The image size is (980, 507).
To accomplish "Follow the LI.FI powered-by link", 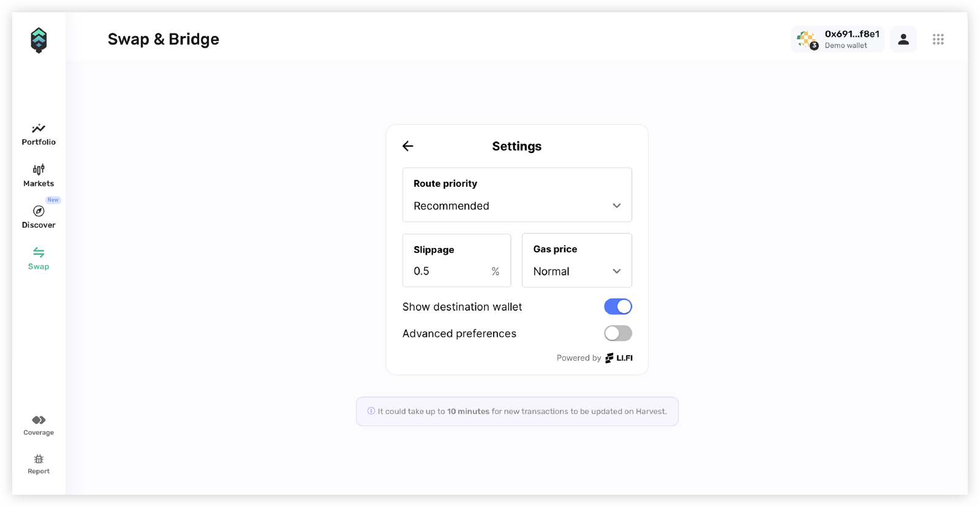I will pyautogui.click(x=619, y=358).
